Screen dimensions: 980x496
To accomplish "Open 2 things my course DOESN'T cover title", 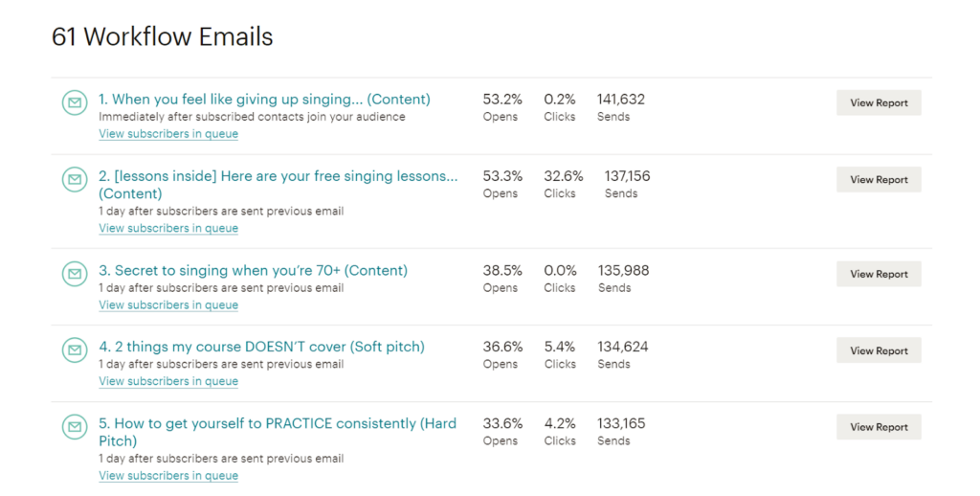I will click(261, 347).
